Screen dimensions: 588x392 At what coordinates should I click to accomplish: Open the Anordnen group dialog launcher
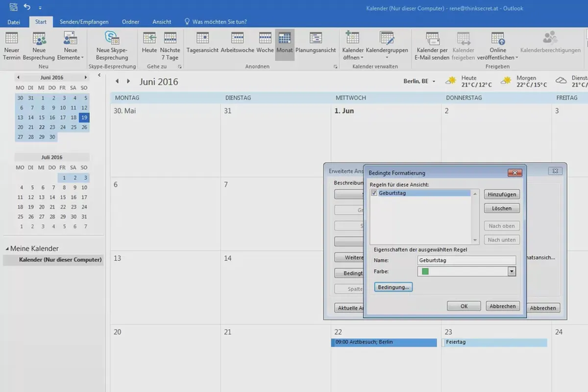coord(336,66)
